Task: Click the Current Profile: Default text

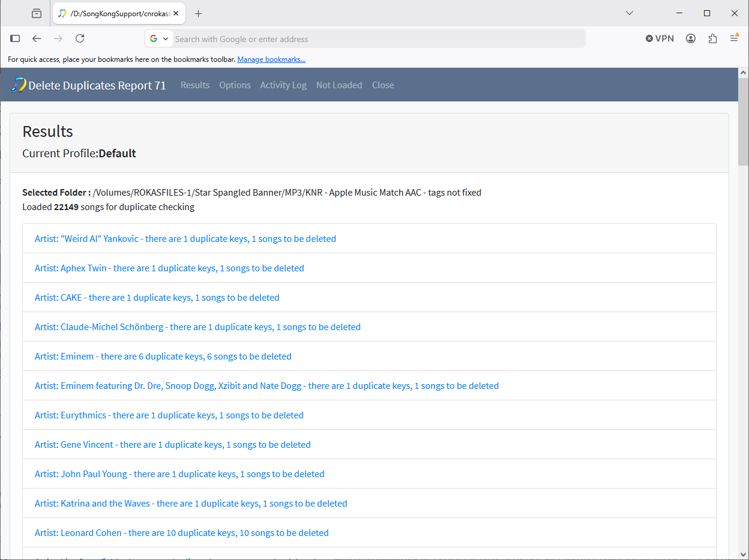Action: 79,153
